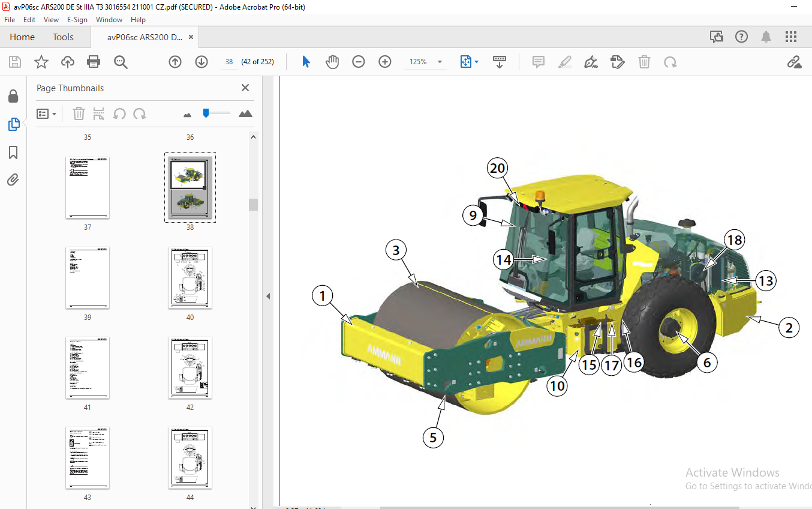Zoom out with the minus circle icon
The height and width of the screenshot is (509, 812).
pos(359,62)
